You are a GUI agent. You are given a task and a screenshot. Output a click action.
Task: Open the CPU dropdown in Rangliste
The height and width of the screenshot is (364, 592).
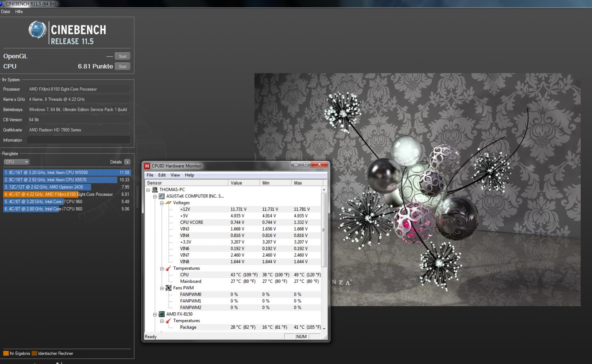16,162
